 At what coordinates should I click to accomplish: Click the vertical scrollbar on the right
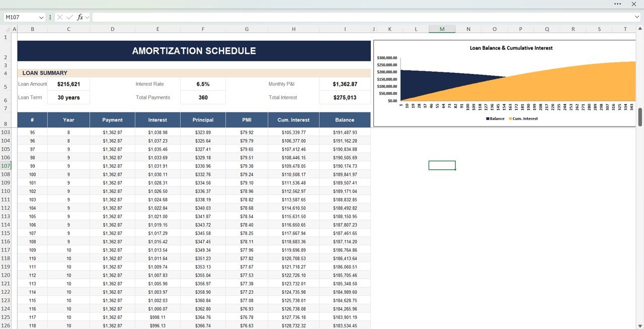pos(640,116)
